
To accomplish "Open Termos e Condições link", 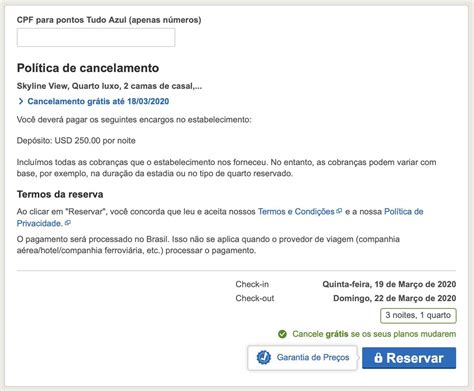I will [x=296, y=212].
